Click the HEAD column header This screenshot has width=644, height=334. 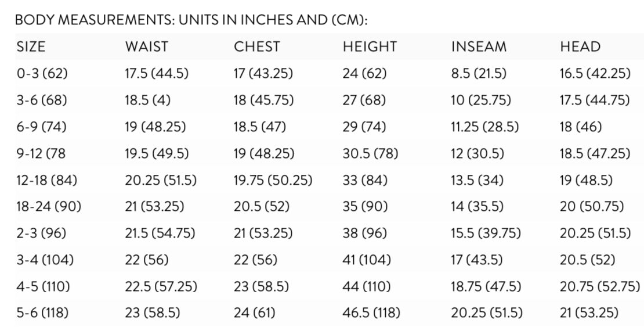(x=580, y=47)
